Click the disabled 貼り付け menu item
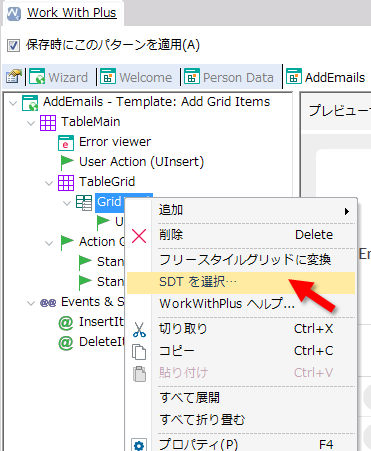 241,373
